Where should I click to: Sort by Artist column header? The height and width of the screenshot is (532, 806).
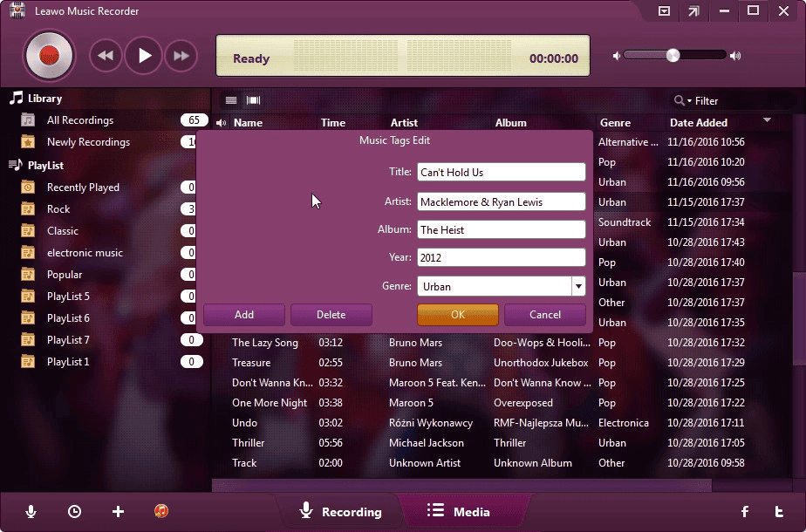(404, 122)
